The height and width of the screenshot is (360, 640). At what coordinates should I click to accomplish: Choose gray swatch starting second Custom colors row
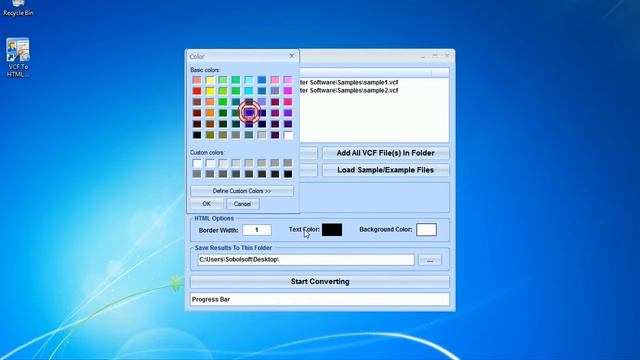[x=197, y=174]
